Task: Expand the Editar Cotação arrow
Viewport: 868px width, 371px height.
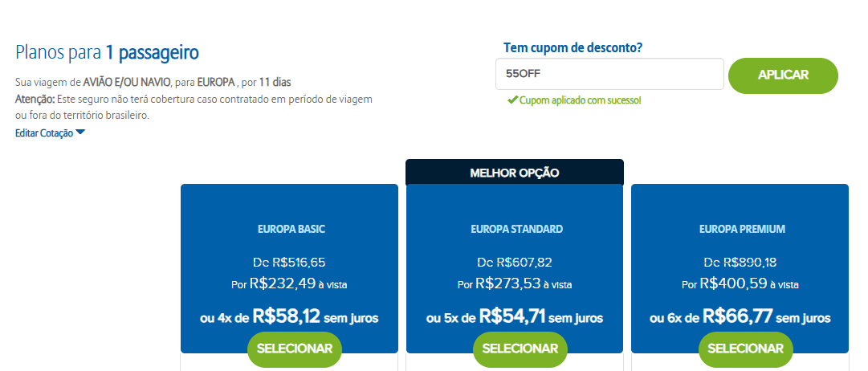Action: point(80,132)
